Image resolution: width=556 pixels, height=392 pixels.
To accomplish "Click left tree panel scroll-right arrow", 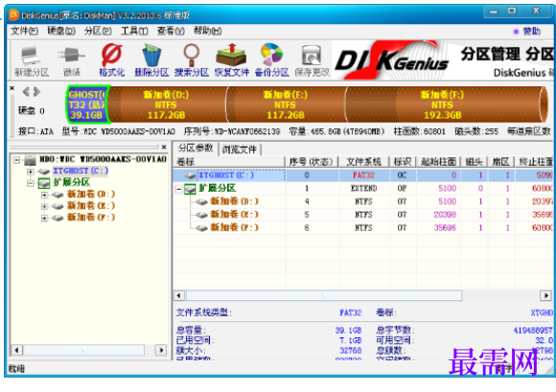I will (161, 350).
